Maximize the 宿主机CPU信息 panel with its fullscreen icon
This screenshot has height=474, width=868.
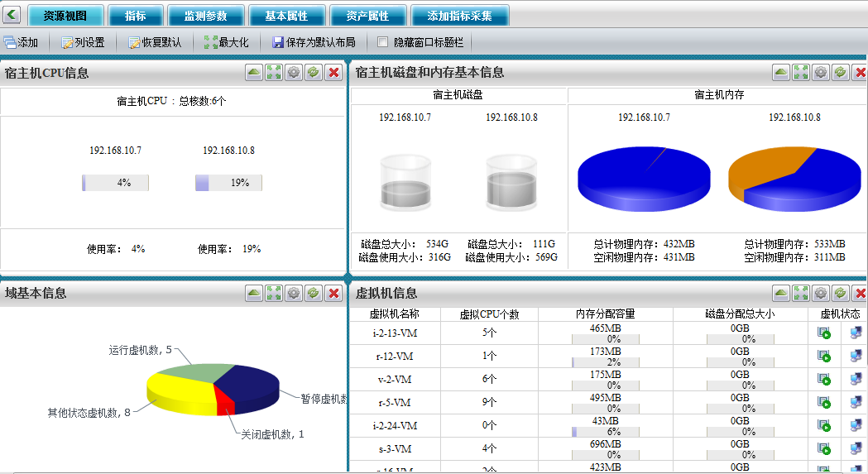tap(274, 73)
